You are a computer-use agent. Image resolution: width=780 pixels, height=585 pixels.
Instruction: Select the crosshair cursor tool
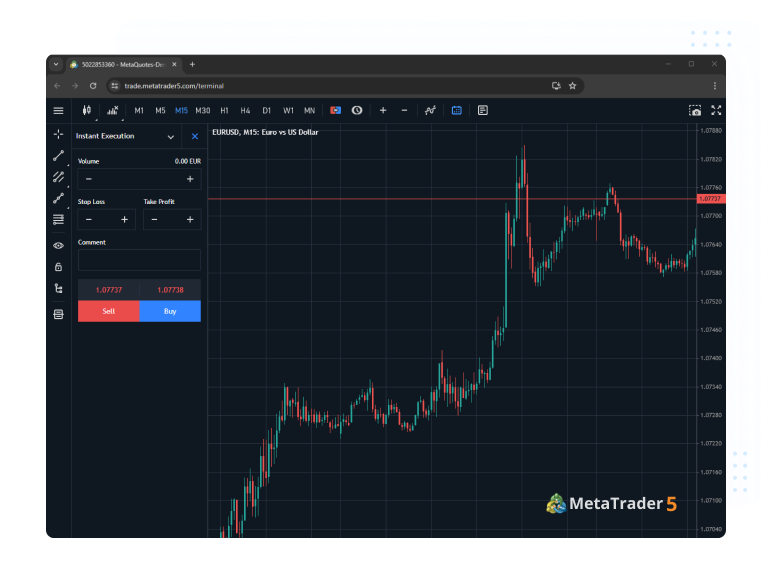coord(58,134)
